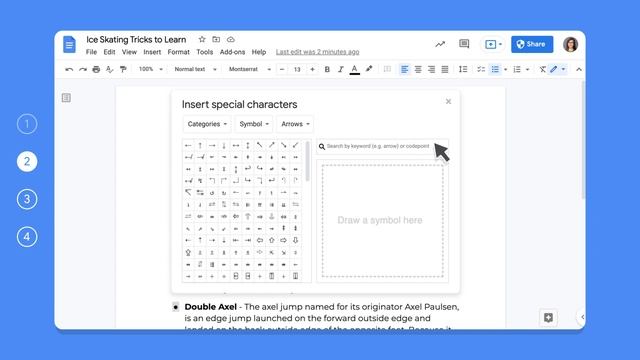Star the Ice Skating Tricks document
640x360 pixels.
click(x=202, y=39)
